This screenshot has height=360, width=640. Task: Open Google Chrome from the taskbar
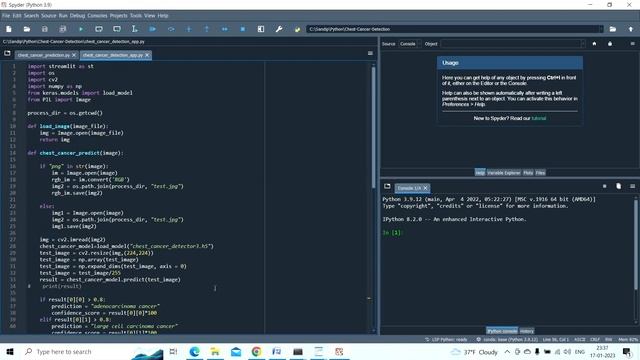(x=256, y=351)
